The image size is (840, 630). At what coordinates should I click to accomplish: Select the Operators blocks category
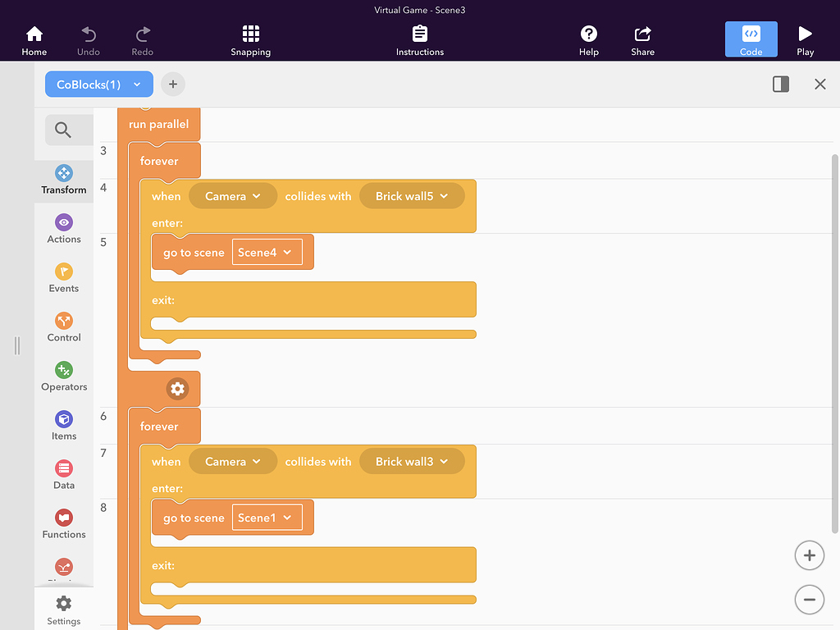point(64,377)
